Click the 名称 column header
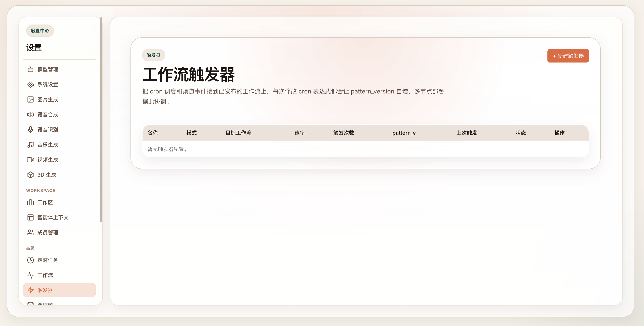Viewport: 644px width, 326px height. 153,133
